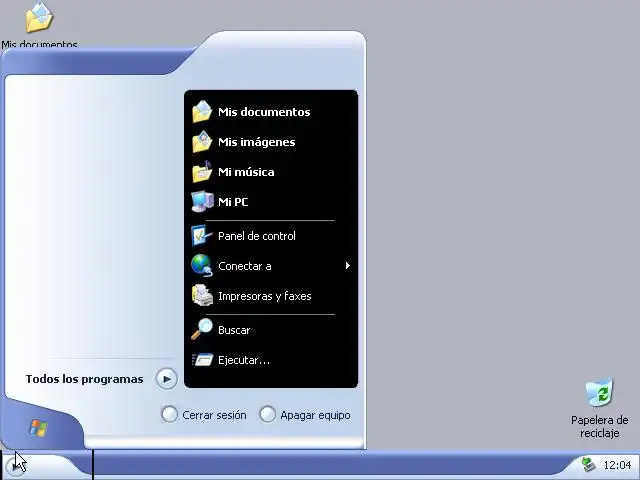Open Impresoras y faxes entry
This screenshot has width=640, height=480.
tap(264, 296)
